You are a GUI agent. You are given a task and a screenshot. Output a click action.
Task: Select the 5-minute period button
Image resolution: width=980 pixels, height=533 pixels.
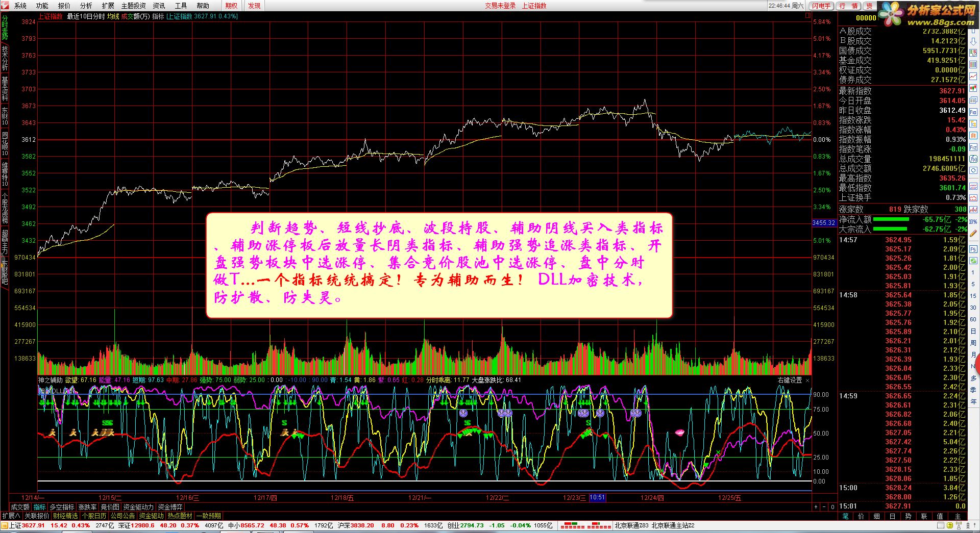point(973,284)
